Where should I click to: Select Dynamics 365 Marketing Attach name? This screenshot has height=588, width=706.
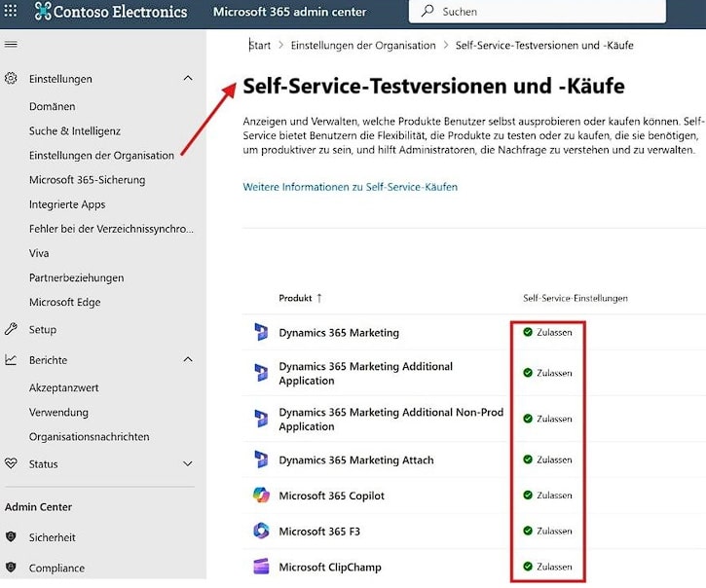[356, 460]
